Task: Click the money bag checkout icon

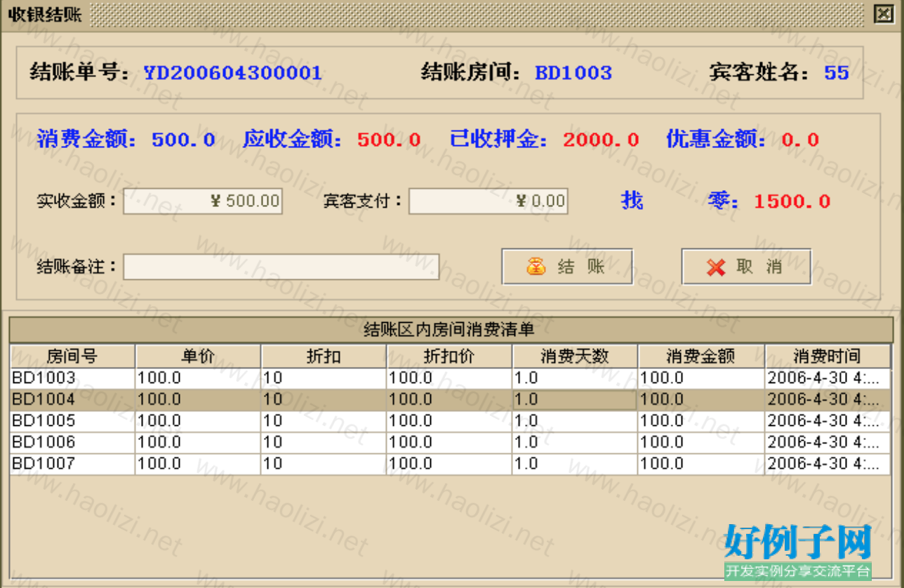Action: coord(536,267)
